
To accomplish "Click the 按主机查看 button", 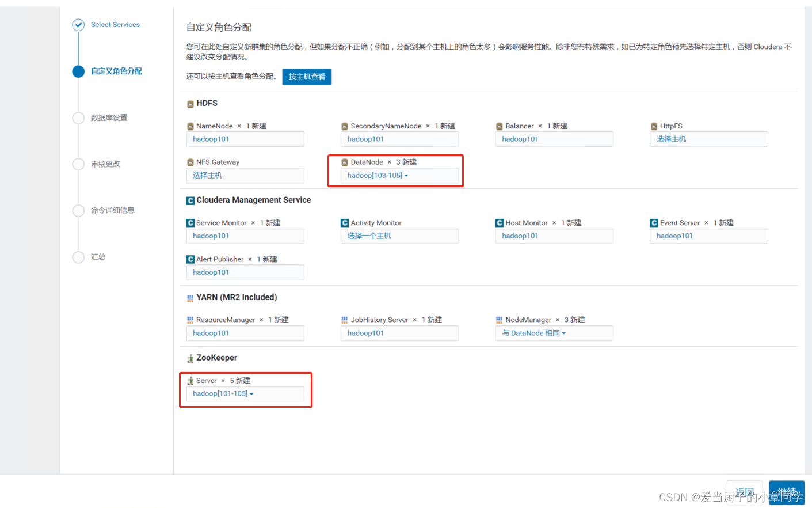I will point(307,77).
